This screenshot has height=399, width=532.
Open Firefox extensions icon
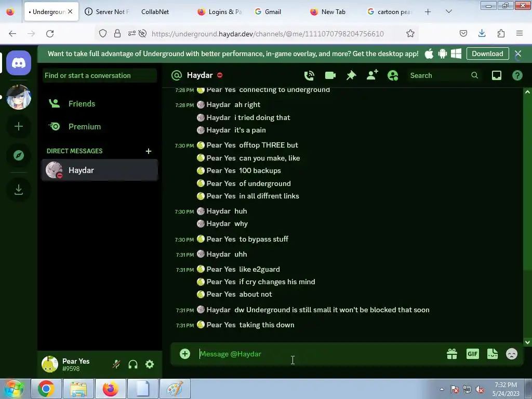click(501, 33)
